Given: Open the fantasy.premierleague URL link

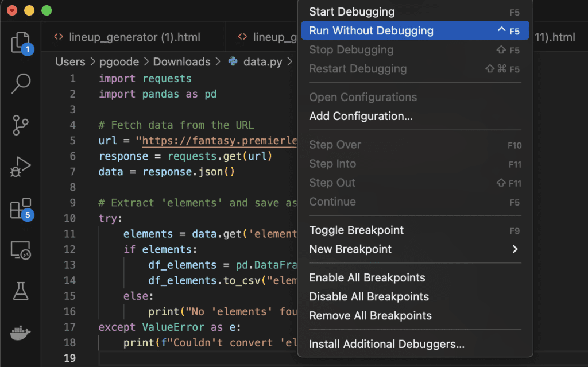Looking at the screenshot, I should tap(220, 141).
